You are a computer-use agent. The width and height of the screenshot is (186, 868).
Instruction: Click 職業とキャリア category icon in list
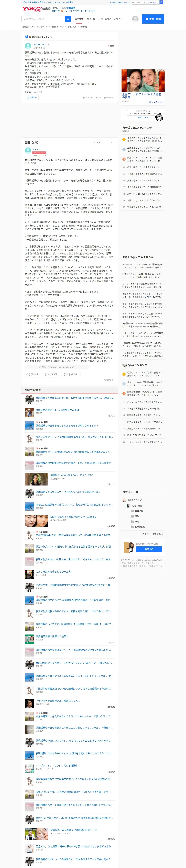click(124, 500)
